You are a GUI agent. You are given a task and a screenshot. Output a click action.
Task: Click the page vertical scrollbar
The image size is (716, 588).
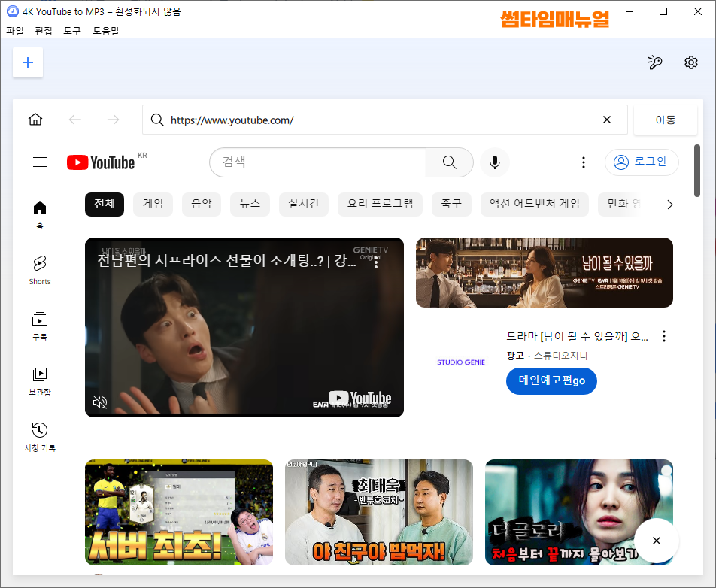(696, 171)
